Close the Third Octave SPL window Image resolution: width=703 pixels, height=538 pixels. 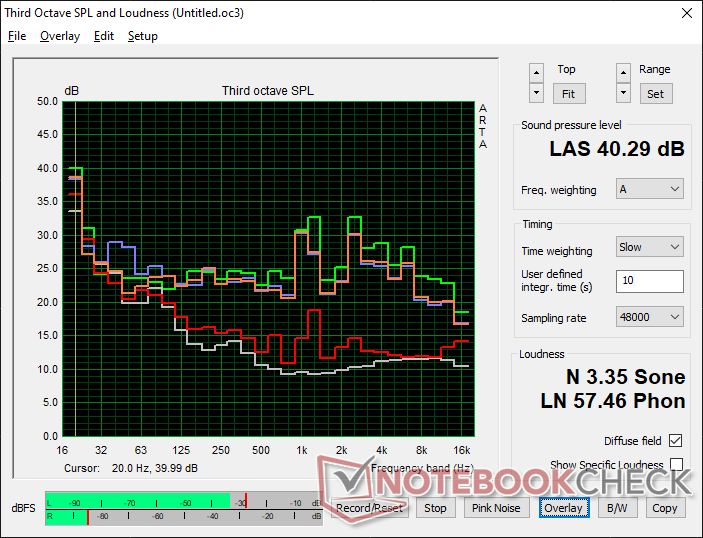pyautogui.click(x=685, y=13)
